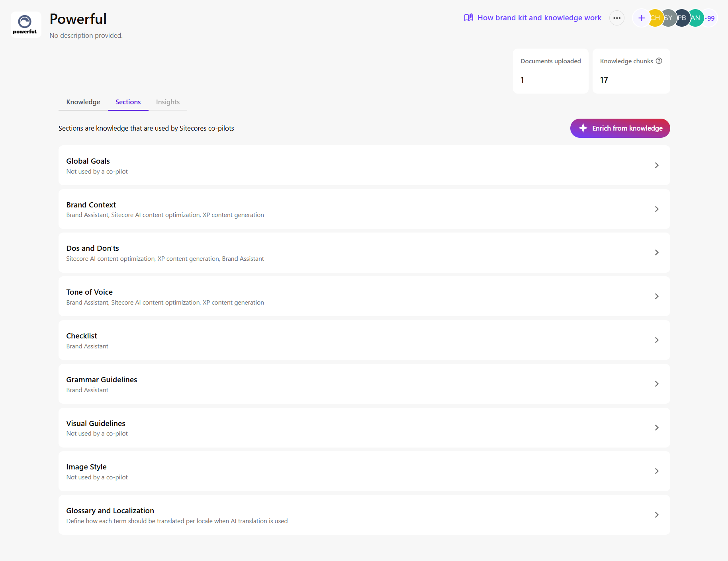
Task: Click the Tone of Voice co-pilot list text
Action: pos(165,303)
